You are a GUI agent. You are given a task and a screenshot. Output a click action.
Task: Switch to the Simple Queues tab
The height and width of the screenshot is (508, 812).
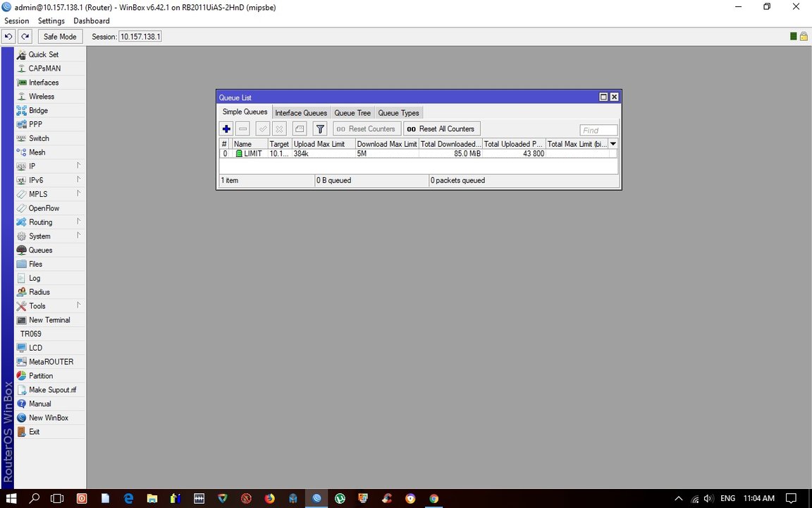coord(245,112)
